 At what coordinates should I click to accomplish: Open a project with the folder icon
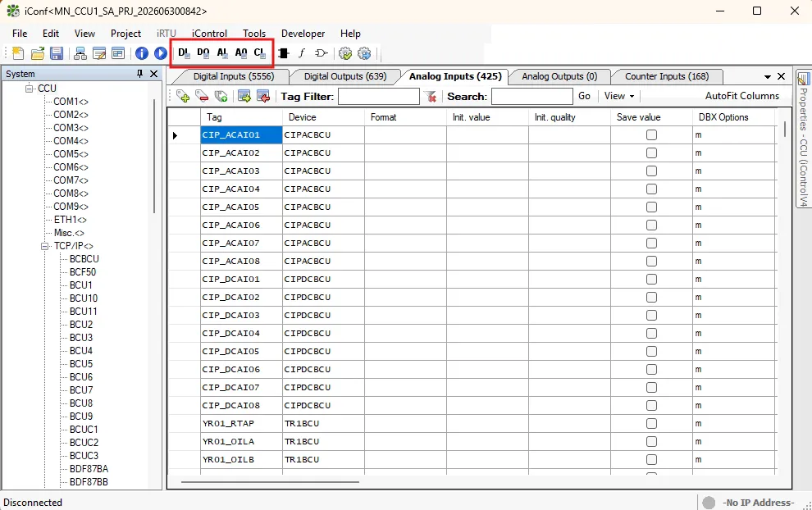[x=37, y=53]
